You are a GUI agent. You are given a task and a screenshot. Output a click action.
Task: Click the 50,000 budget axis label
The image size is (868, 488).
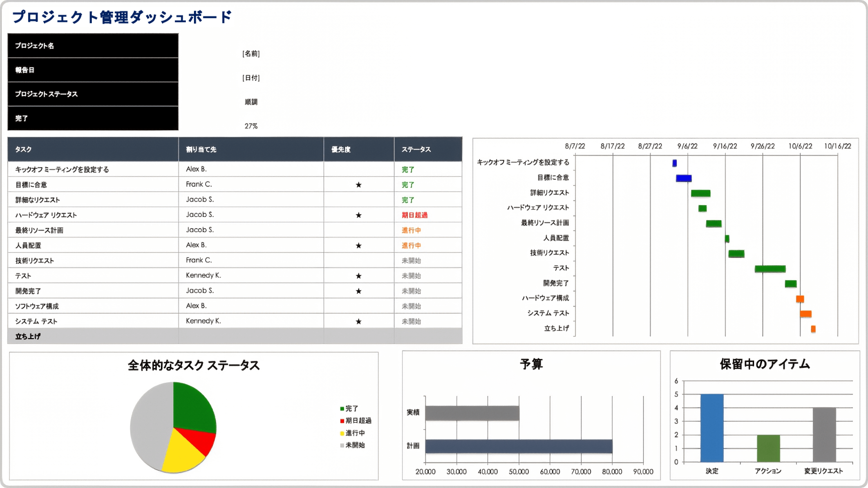pyautogui.click(x=519, y=472)
